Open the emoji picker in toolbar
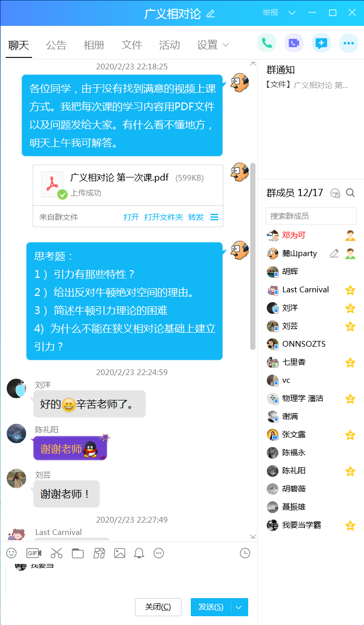Screen dimensions: 364x625 [x=11, y=553]
